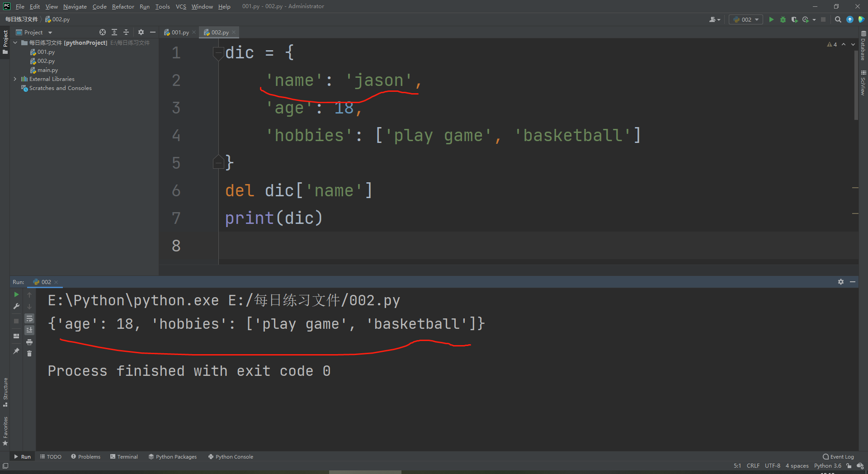Toggle tool window bars icon at bottom-left corner

tap(5, 466)
